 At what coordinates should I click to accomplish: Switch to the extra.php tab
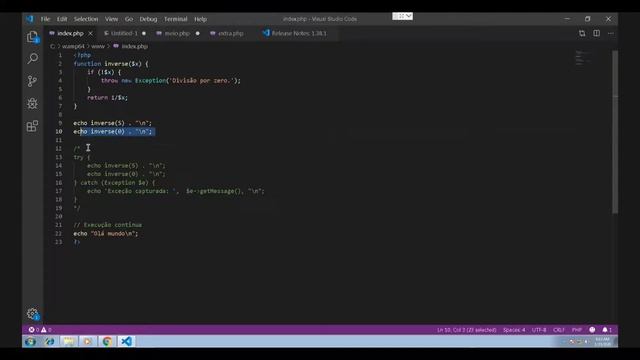coord(231,33)
